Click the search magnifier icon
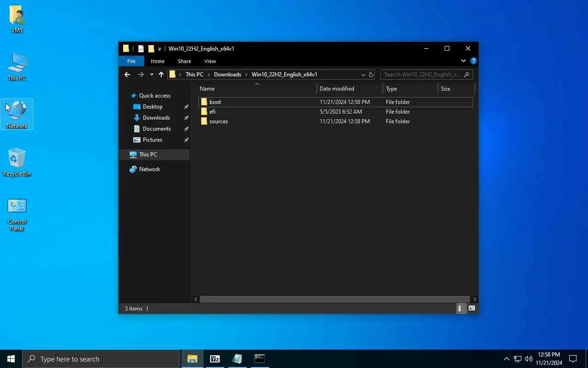This screenshot has width=588, height=368. pos(467,75)
